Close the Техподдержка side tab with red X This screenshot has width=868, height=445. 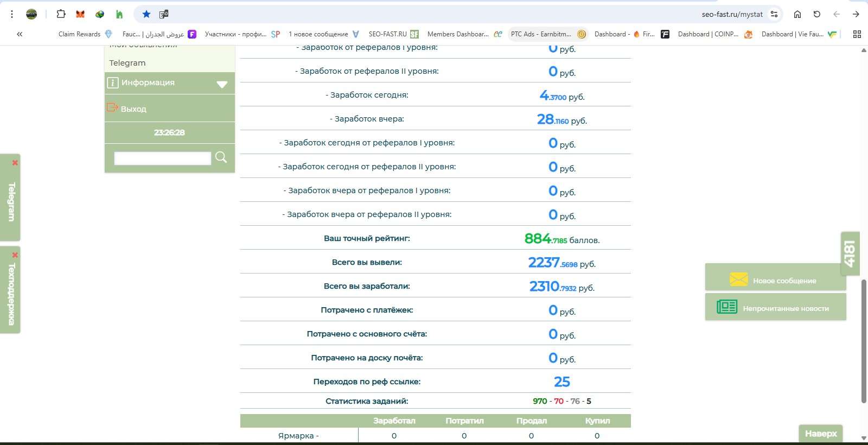(x=15, y=255)
